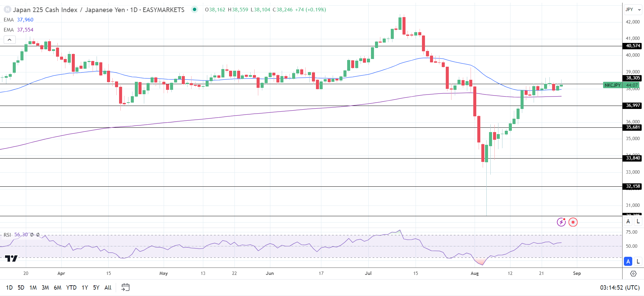Toggle log scale L on RSI pane
The height and width of the screenshot is (296, 644).
638,261
